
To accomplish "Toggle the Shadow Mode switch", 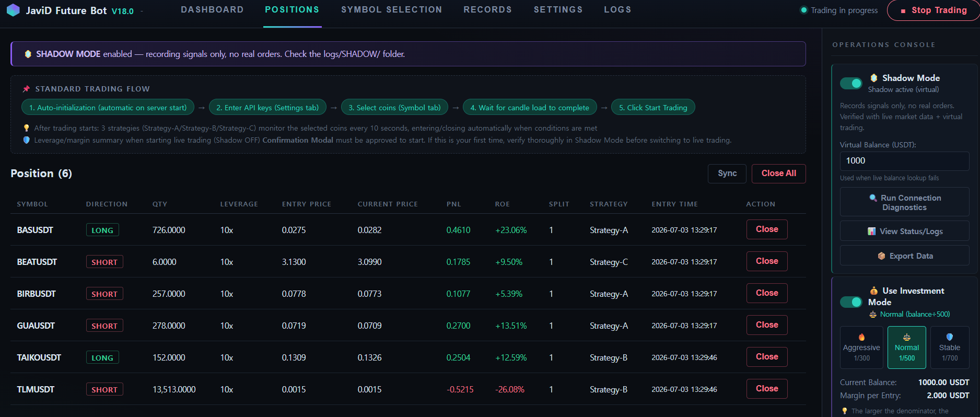I will (851, 83).
